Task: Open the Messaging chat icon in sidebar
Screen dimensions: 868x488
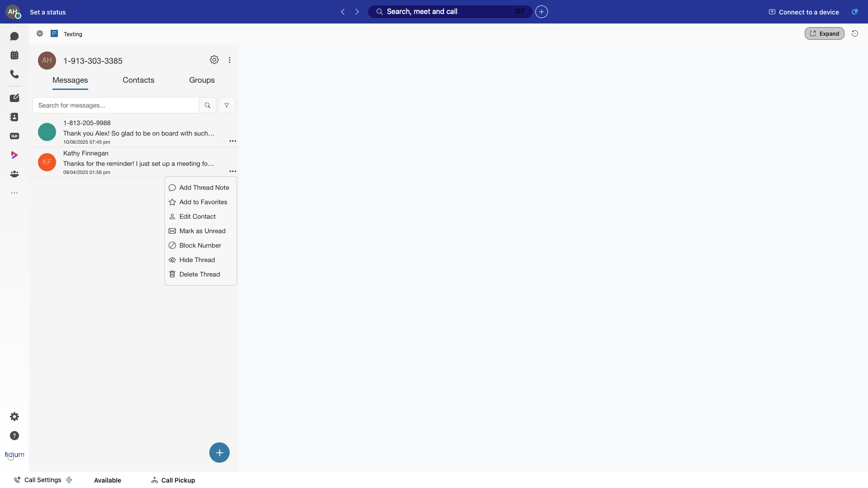Action: 14,36
